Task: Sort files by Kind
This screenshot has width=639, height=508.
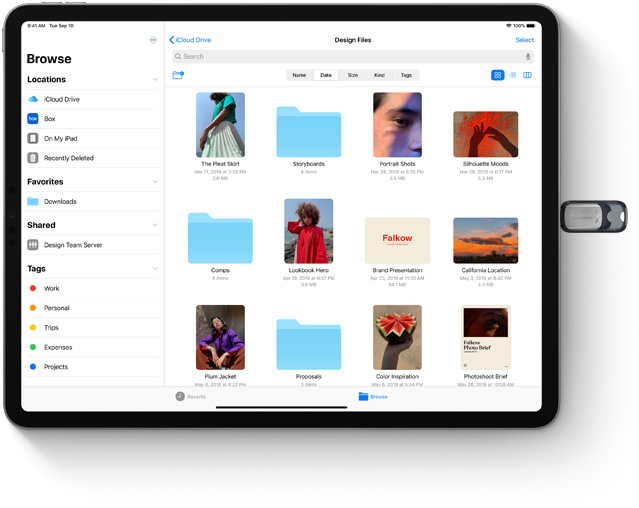Action: tap(379, 75)
